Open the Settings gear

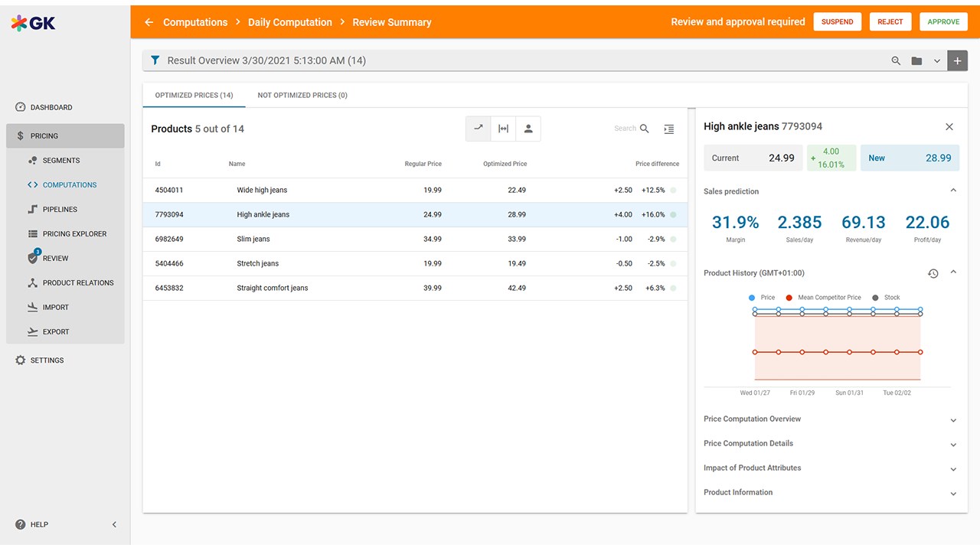pos(21,360)
